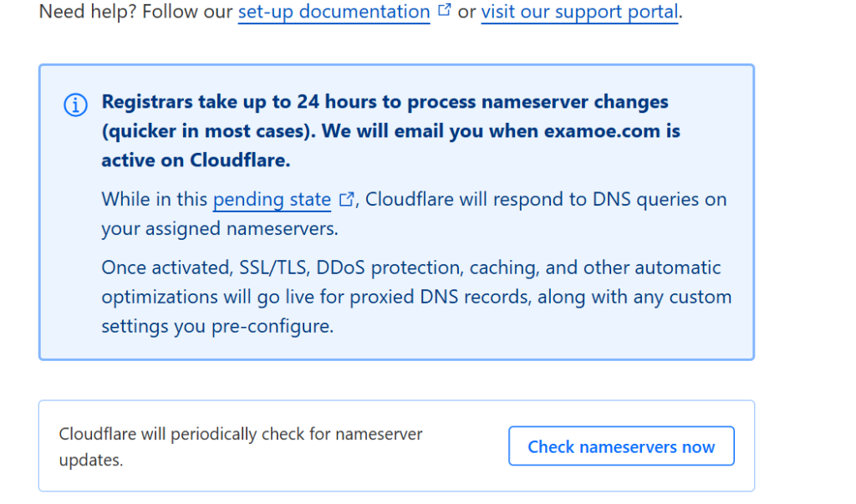The width and height of the screenshot is (856, 504).
Task: Click the 'active on Cloudflare' bold text
Action: pos(196,160)
